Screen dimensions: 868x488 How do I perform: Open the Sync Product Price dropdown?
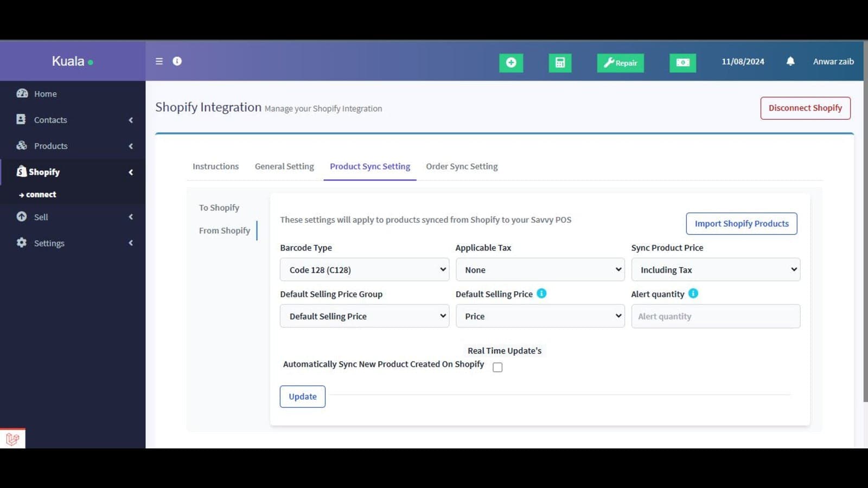point(715,269)
